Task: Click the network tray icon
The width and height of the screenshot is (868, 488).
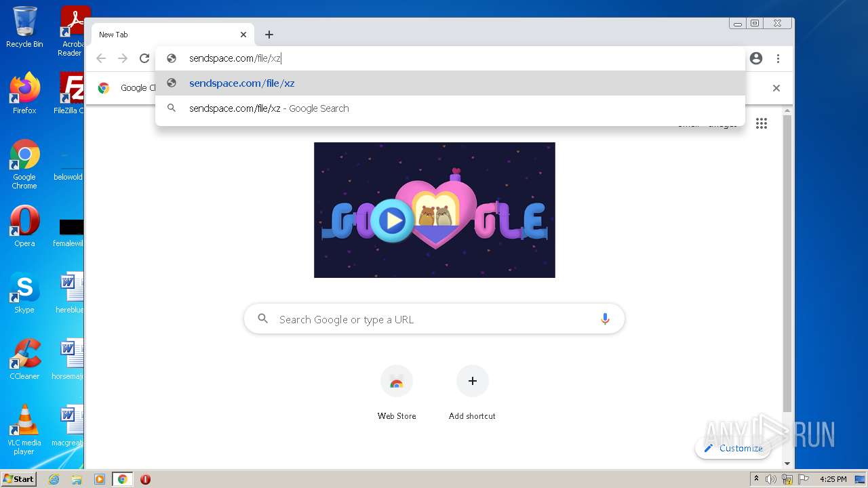Action: point(787,479)
